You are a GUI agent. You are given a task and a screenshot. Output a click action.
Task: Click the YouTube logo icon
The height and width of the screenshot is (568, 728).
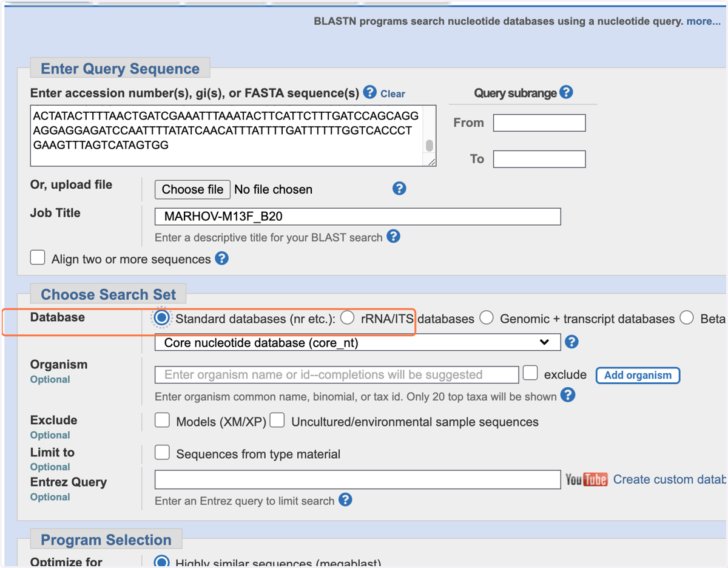[x=586, y=479]
